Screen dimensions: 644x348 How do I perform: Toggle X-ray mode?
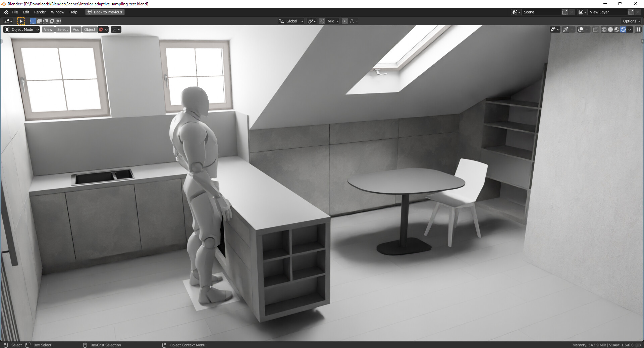pyautogui.click(x=595, y=29)
